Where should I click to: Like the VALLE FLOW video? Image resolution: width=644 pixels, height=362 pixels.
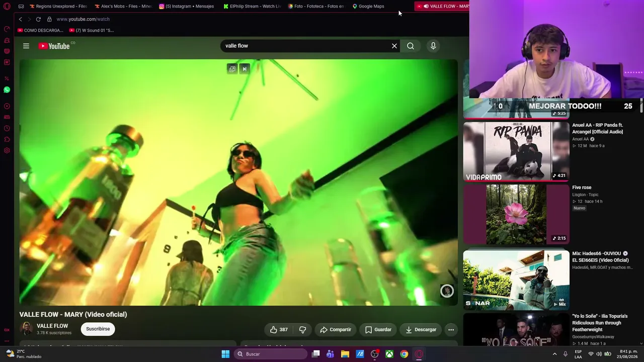(x=279, y=330)
